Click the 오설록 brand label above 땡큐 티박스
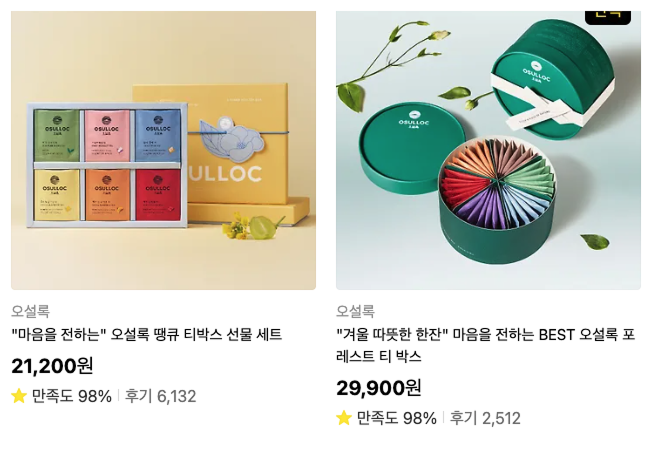Viewport: 654px width, 451px height. (x=30, y=311)
